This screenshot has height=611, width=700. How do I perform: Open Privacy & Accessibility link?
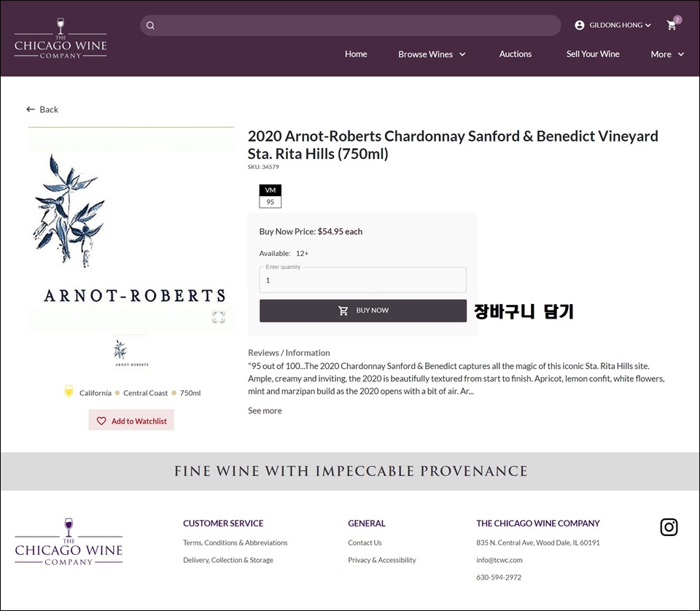(382, 560)
